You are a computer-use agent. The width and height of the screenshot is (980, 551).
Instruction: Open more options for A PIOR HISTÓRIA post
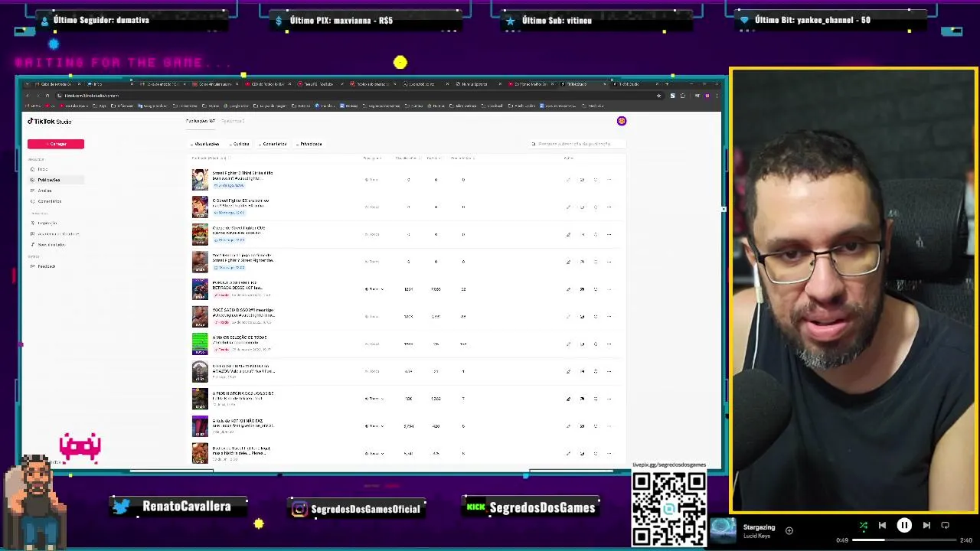coord(609,399)
